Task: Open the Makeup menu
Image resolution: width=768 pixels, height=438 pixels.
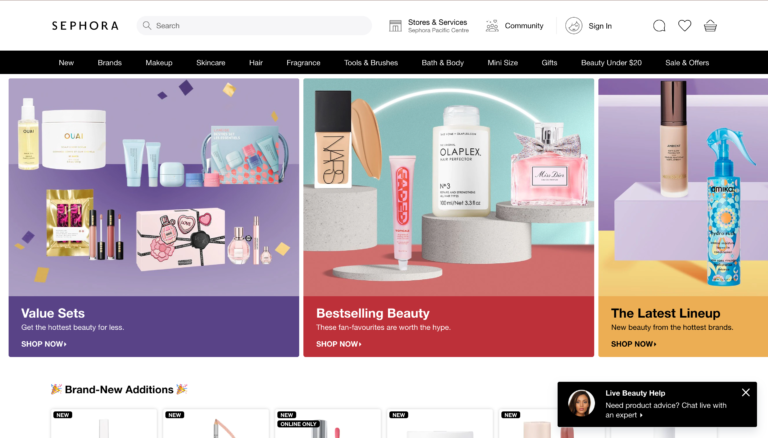Action: 159,63
